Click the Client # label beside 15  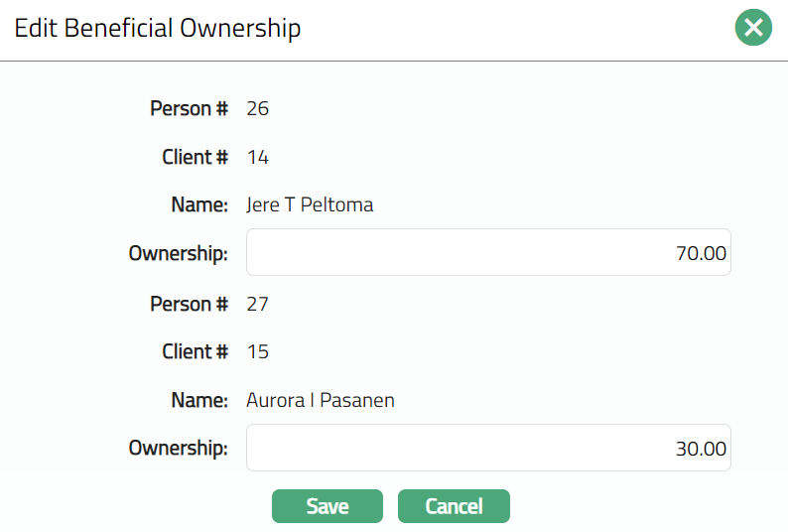195,351
